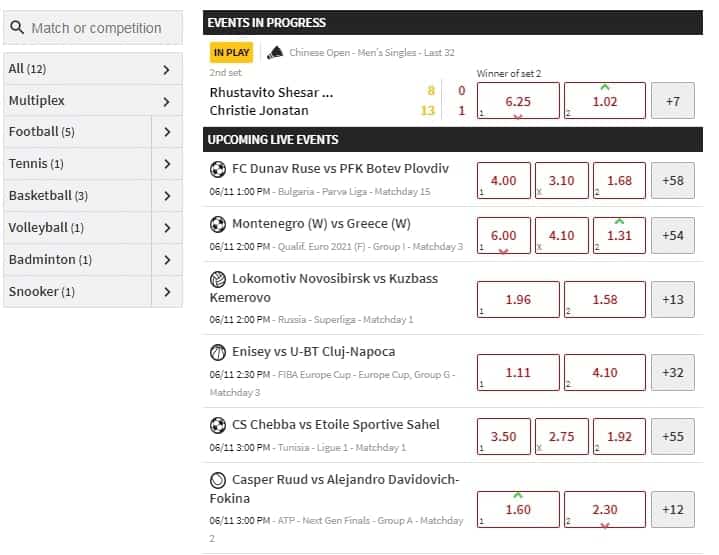Click volleyball icon beside Lokomotiv Novosibirsk match
Screen dimensions: 719x555
(218, 279)
